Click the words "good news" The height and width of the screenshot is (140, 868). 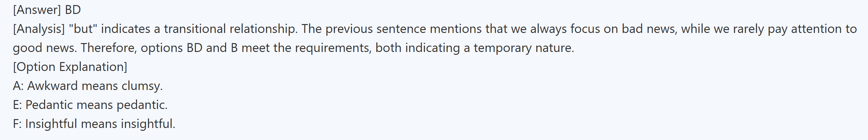pos(44,48)
